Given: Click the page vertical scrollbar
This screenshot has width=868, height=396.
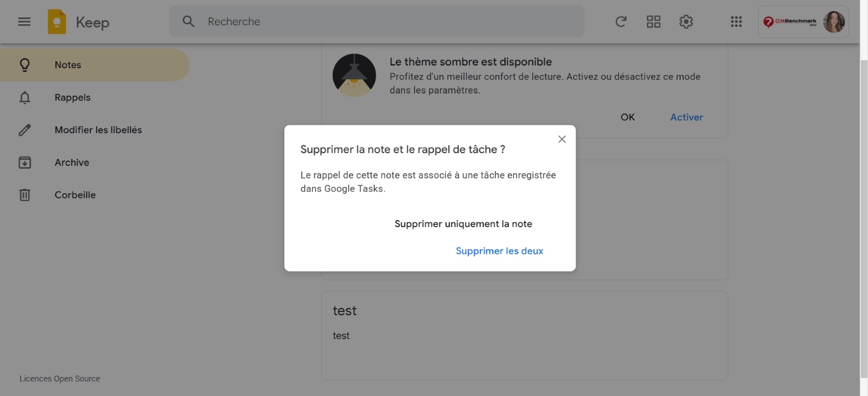Looking at the screenshot, I should [x=864, y=219].
